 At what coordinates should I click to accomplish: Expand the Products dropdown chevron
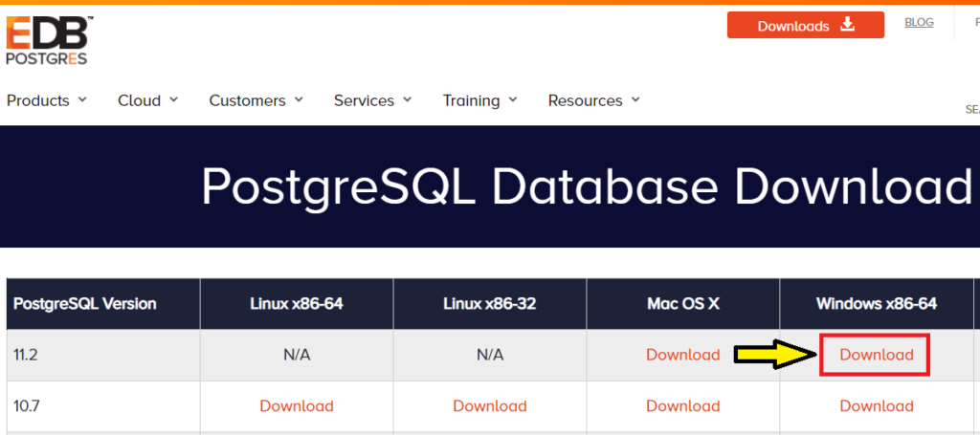point(82,99)
